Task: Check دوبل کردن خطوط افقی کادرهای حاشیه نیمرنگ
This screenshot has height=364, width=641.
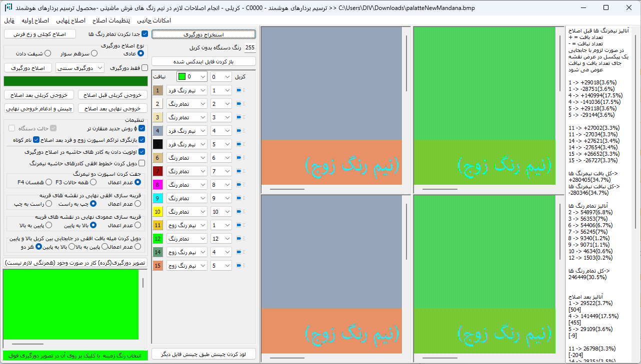Action: 141,163
